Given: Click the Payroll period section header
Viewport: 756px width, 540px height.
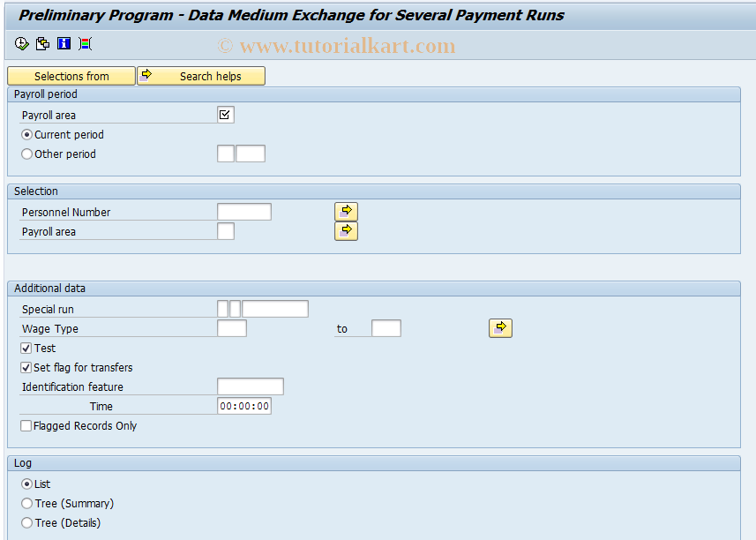Looking at the screenshot, I should [x=374, y=94].
